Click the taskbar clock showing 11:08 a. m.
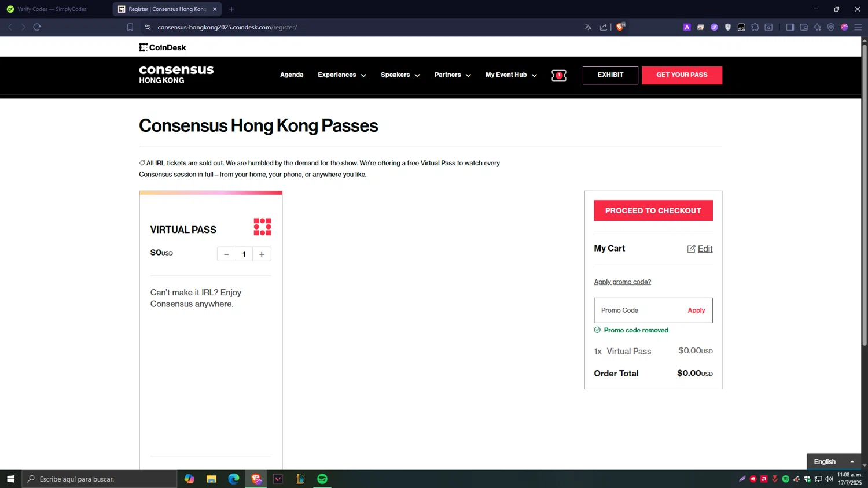The height and width of the screenshot is (488, 868). [850, 479]
